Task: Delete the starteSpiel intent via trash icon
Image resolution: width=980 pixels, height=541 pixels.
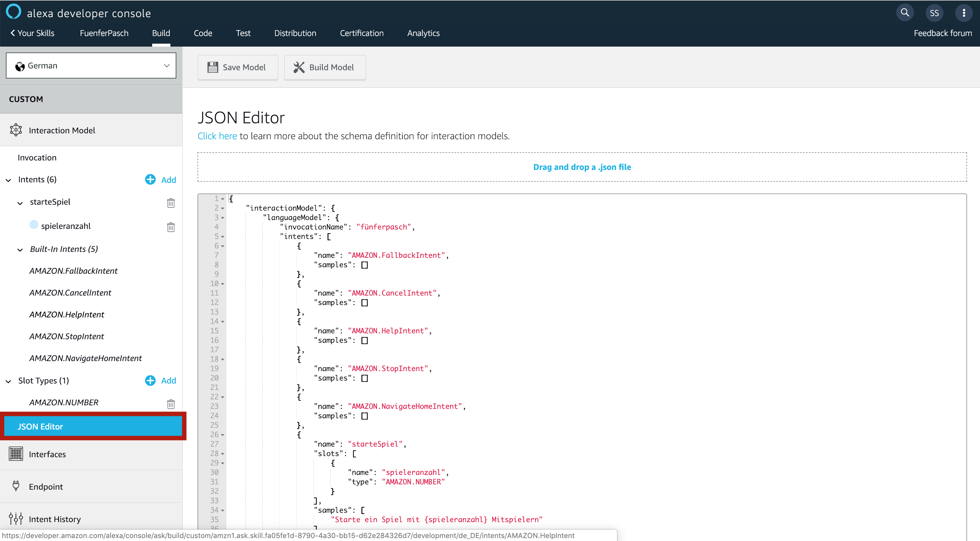Action: pyautogui.click(x=171, y=203)
